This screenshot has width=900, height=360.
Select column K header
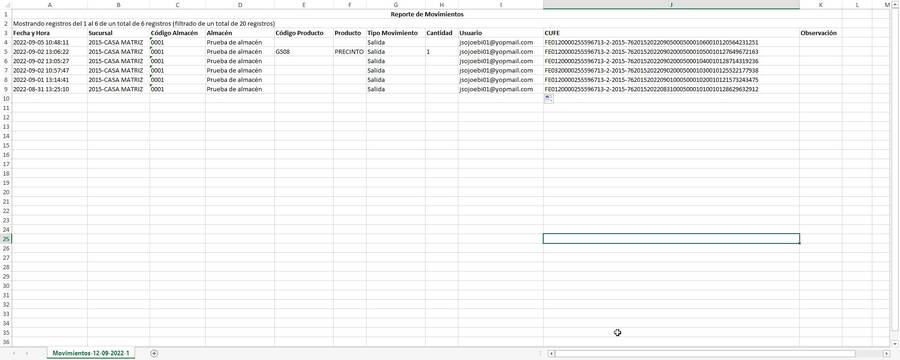click(x=821, y=5)
